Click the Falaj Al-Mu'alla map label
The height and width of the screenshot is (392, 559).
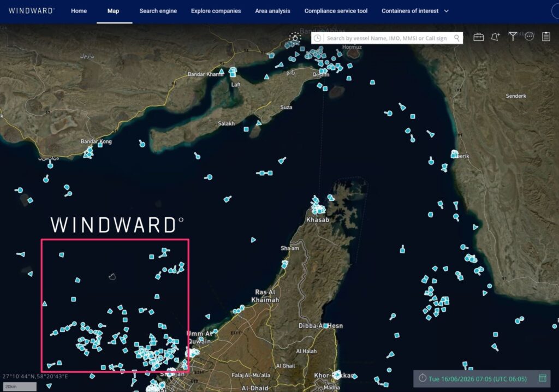pyautogui.click(x=251, y=375)
